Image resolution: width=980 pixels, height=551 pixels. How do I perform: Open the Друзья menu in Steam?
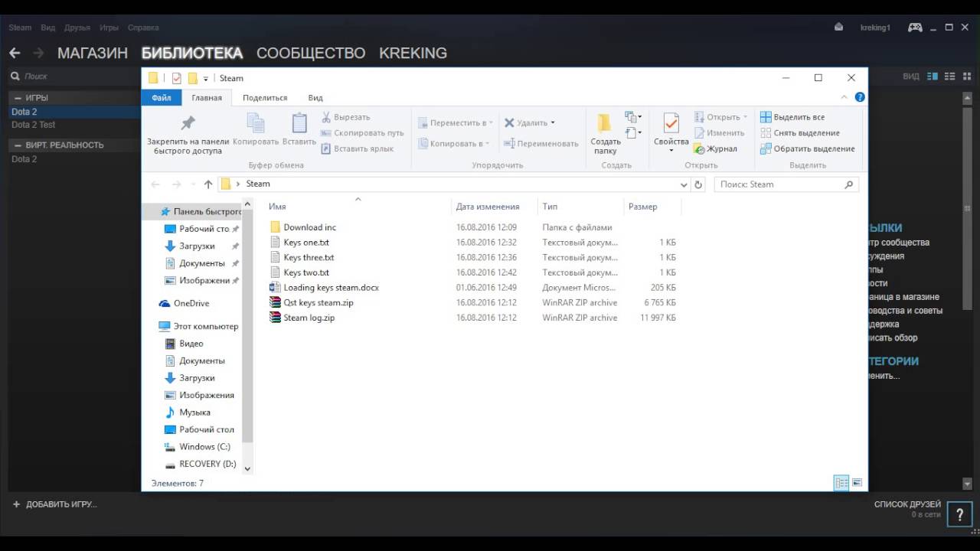(x=77, y=28)
